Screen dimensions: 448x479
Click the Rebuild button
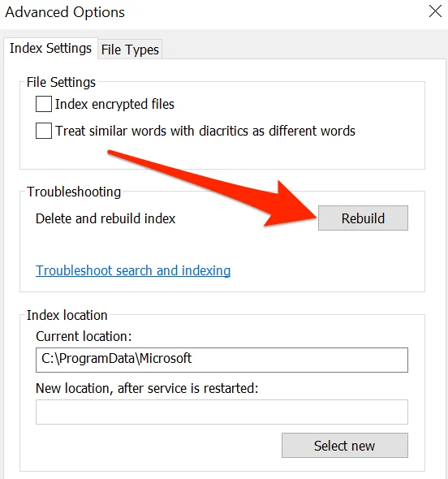(363, 218)
